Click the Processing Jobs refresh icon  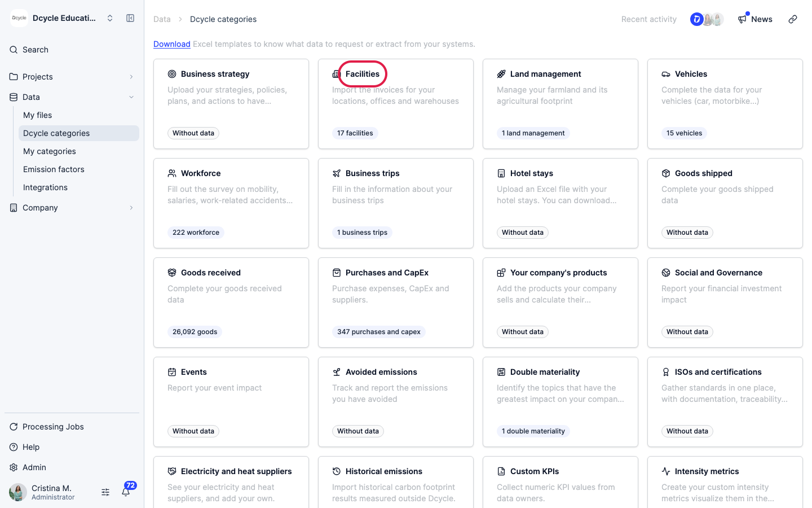pyautogui.click(x=14, y=427)
